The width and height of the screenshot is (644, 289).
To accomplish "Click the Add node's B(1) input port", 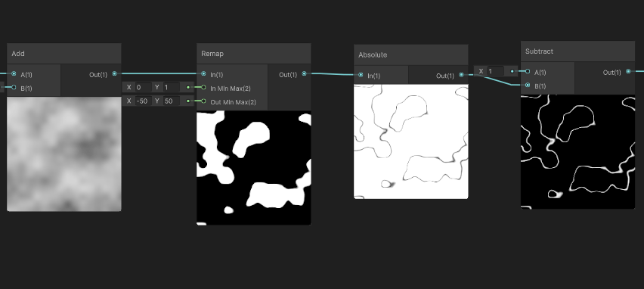I will point(14,88).
